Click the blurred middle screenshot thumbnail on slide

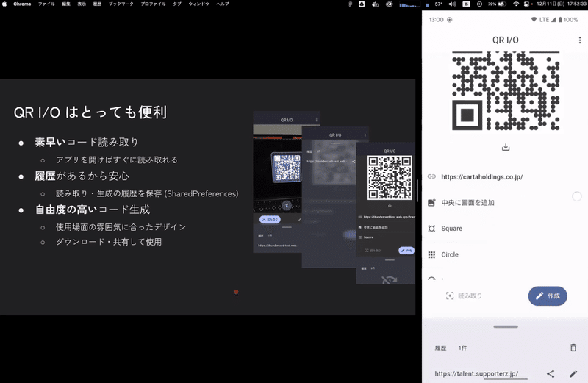click(329, 197)
